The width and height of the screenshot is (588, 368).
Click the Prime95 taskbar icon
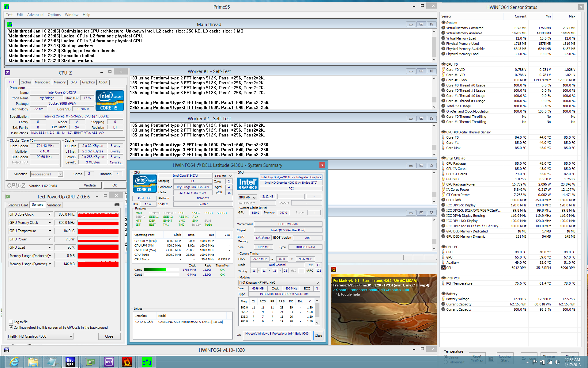(x=147, y=362)
